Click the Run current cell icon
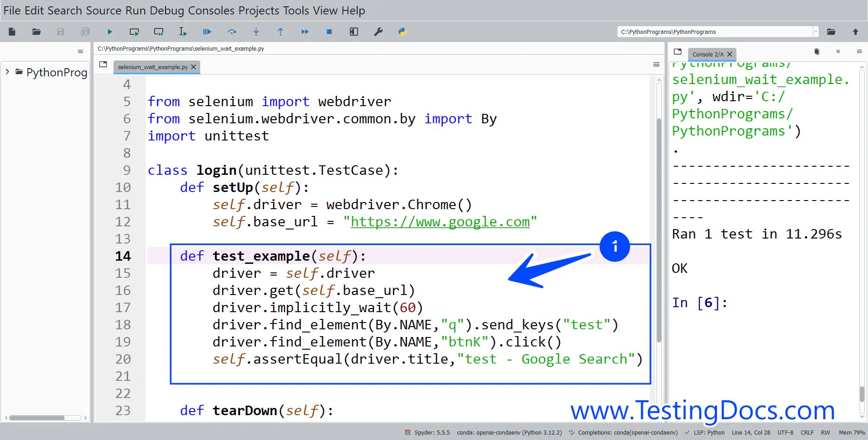The image size is (868, 440). 134,32
